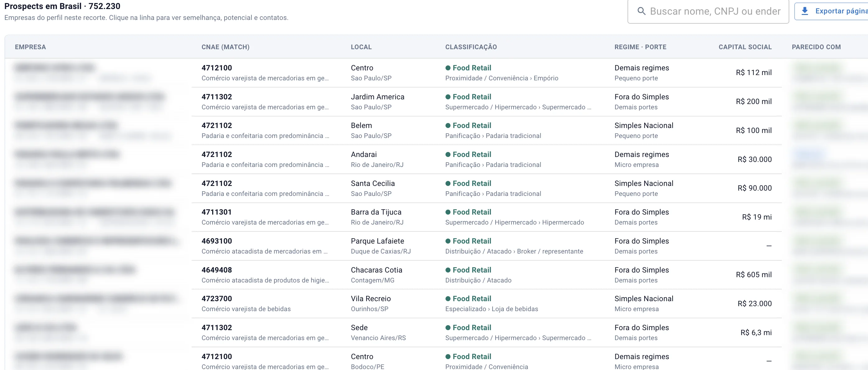Click the R$ 23.000 capital value
Viewport: 868px width, 370px height.
tap(754, 304)
